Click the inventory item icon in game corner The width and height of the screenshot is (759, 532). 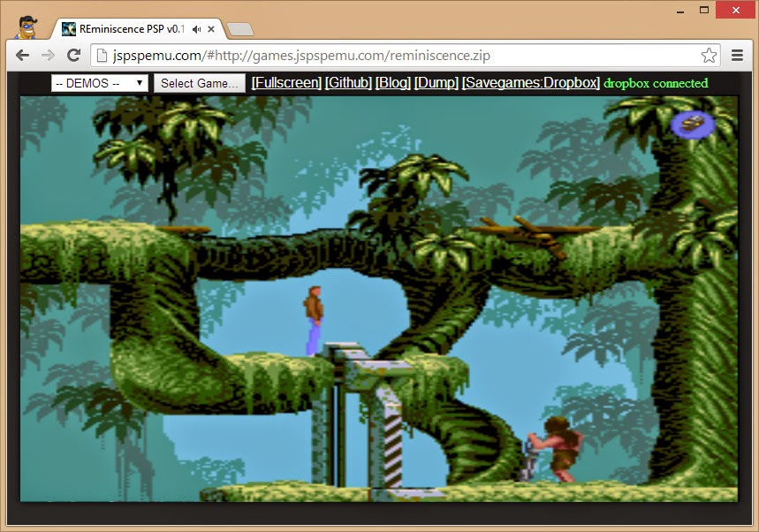click(x=694, y=124)
